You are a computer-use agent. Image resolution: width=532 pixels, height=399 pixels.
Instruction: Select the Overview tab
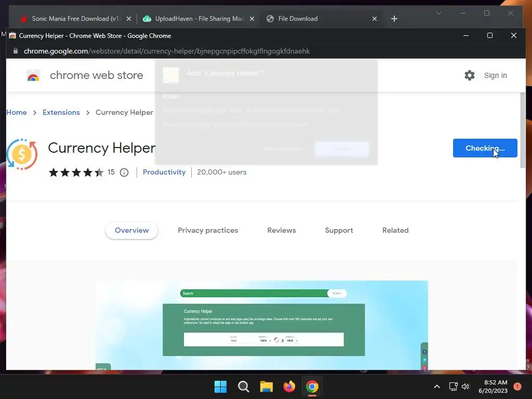[131, 230]
